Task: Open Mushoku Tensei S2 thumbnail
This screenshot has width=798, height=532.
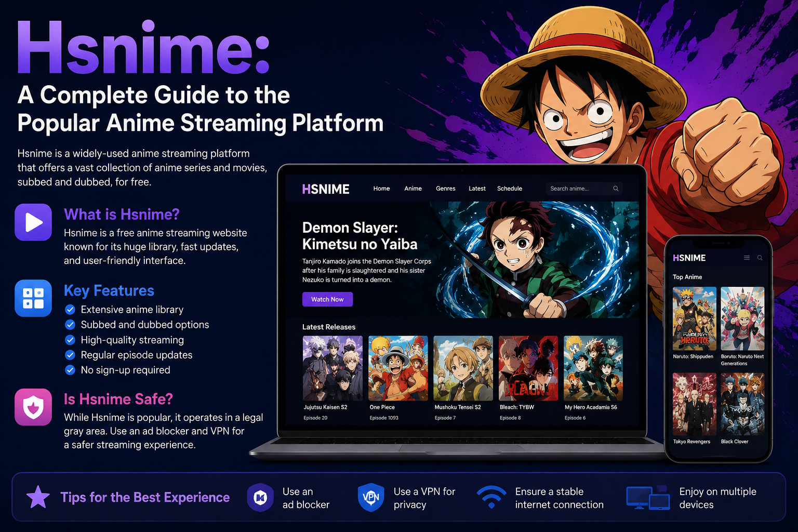Action: pyautogui.click(x=463, y=368)
